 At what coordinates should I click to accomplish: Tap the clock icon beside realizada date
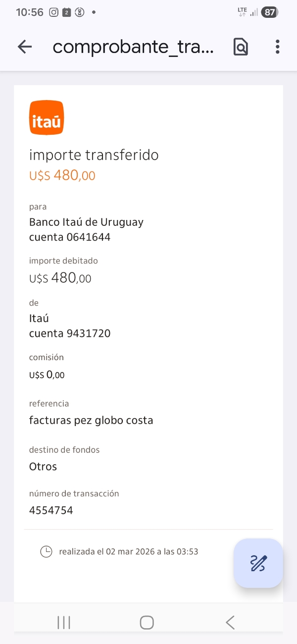tap(46, 551)
